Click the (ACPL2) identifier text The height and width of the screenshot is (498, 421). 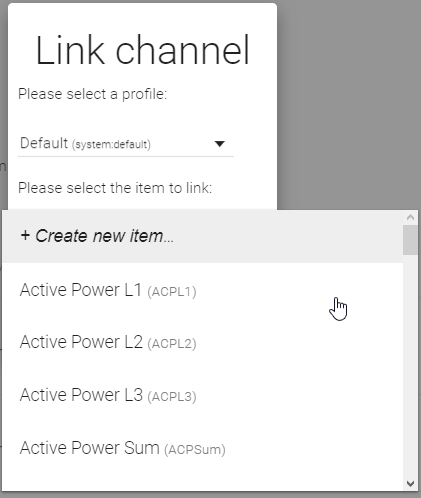pos(172,344)
